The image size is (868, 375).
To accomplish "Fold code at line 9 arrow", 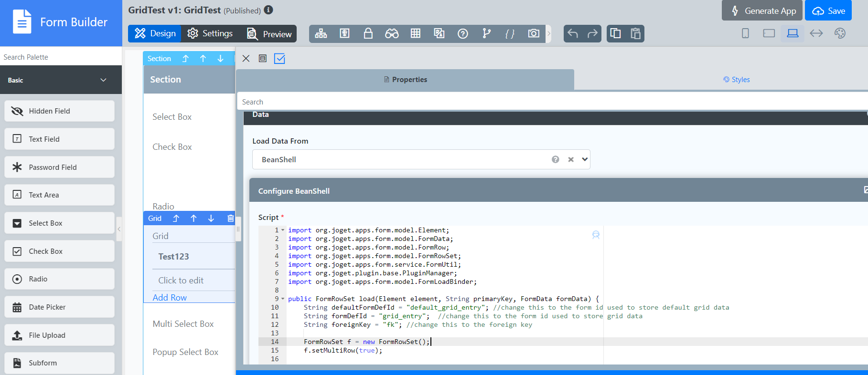I will (283, 299).
